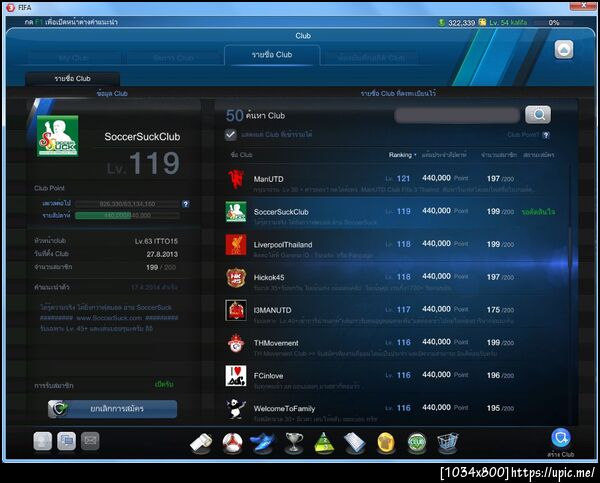Click the home button top right
This screenshot has height=483, width=600.
(x=564, y=49)
